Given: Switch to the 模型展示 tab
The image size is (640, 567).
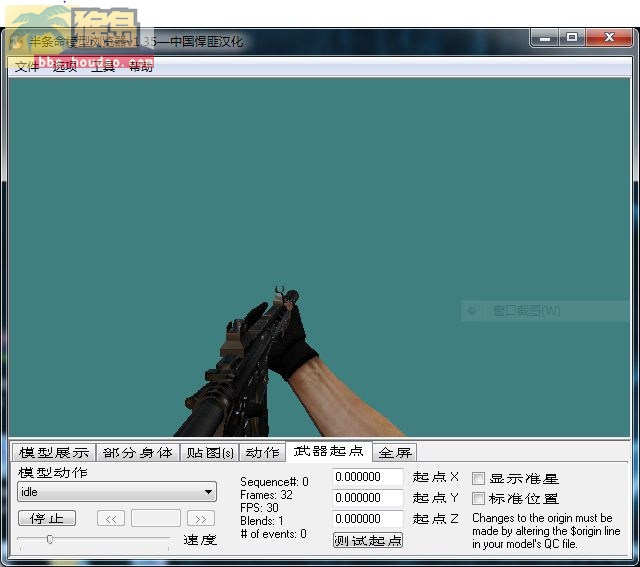Looking at the screenshot, I should click(53, 452).
